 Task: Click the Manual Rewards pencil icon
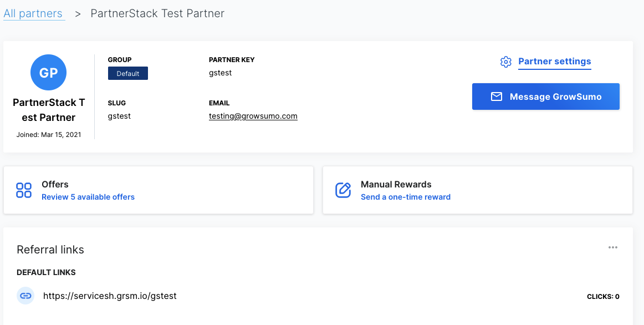(x=344, y=190)
